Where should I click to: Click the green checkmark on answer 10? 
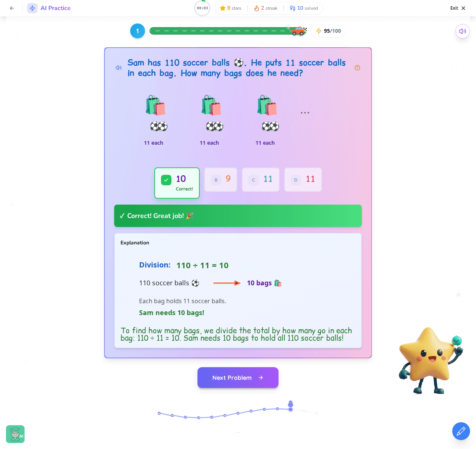point(166,180)
